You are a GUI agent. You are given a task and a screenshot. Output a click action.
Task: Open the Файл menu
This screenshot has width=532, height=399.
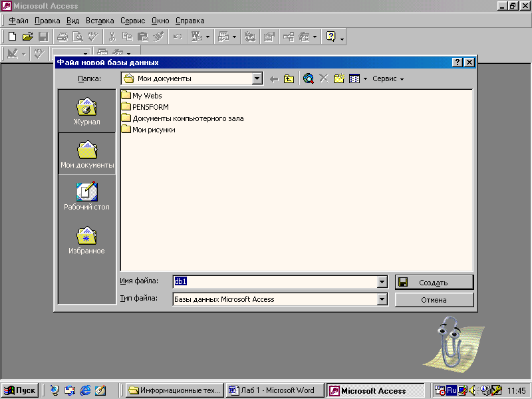click(x=19, y=21)
